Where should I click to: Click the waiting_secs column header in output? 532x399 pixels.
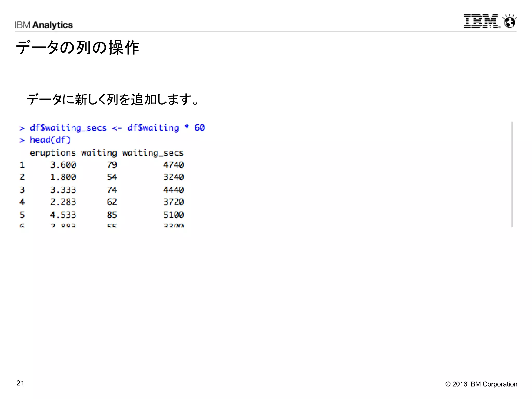click(153, 153)
